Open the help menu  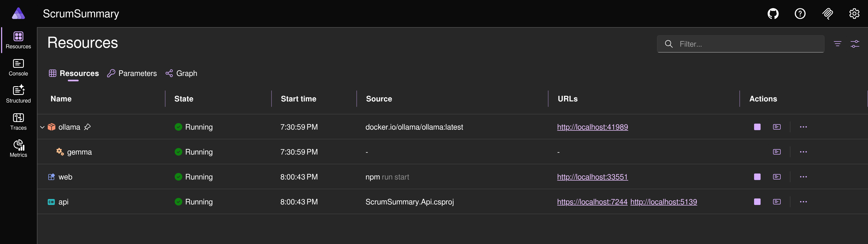point(800,14)
